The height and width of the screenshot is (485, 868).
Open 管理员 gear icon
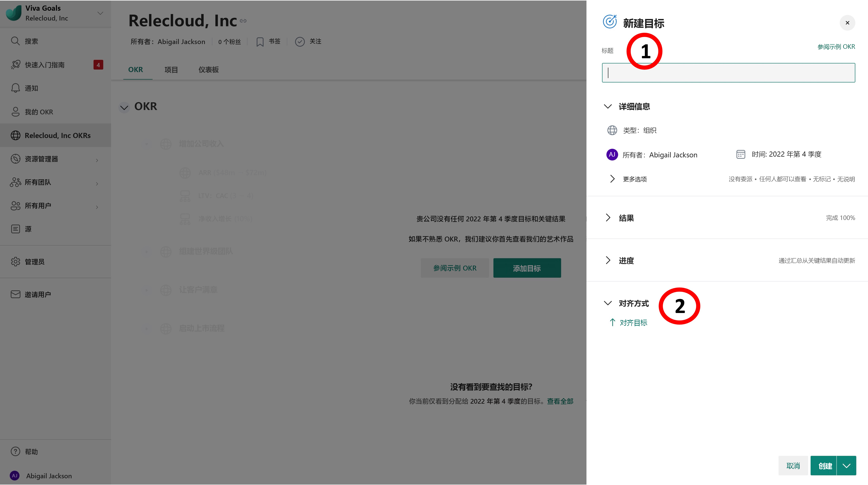click(x=15, y=261)
